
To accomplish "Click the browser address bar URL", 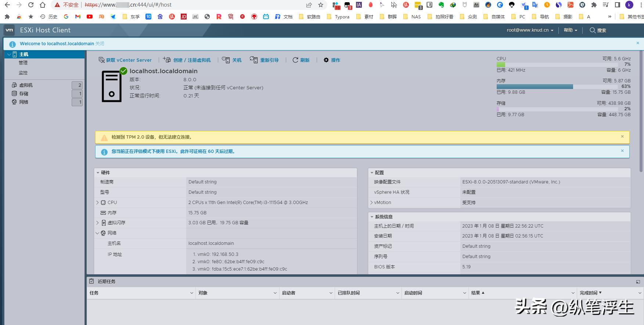I will (128, 5).
